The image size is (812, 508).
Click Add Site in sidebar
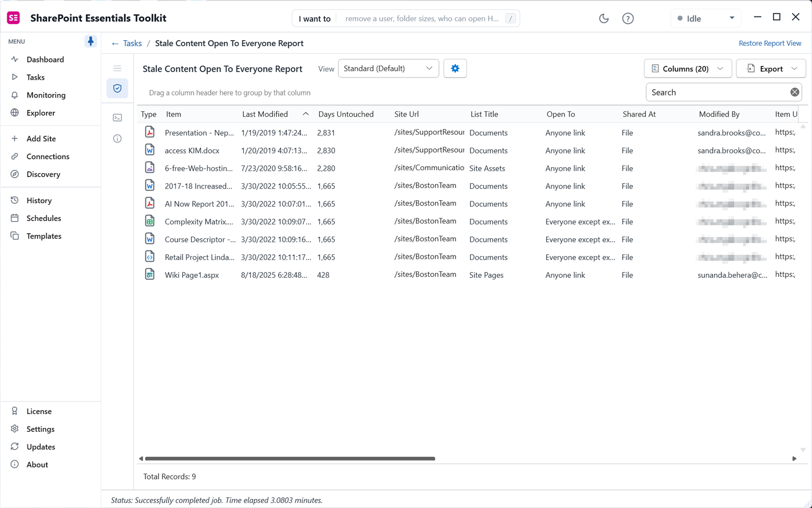(41, 139)
